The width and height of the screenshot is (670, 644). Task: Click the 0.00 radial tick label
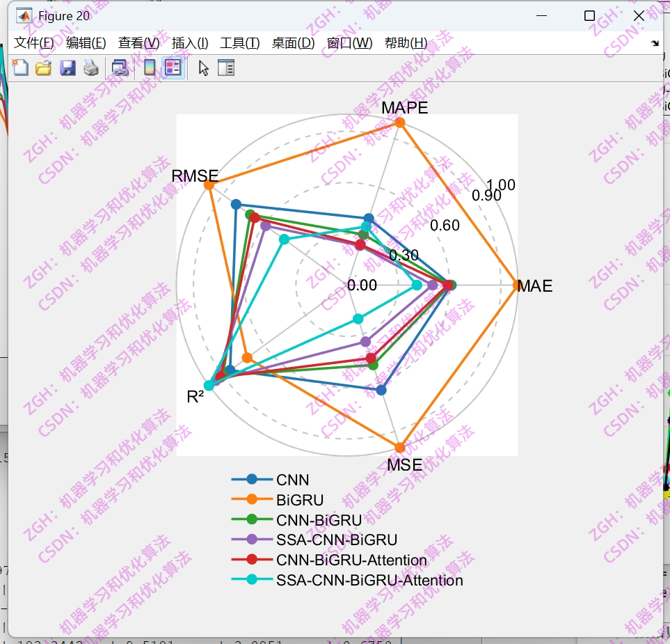(362, 285)
